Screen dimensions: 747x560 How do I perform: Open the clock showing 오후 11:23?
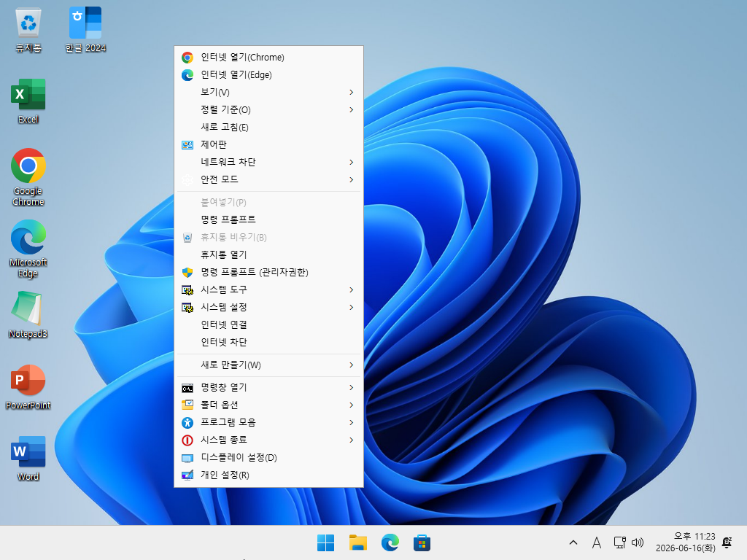coord(685,542)
